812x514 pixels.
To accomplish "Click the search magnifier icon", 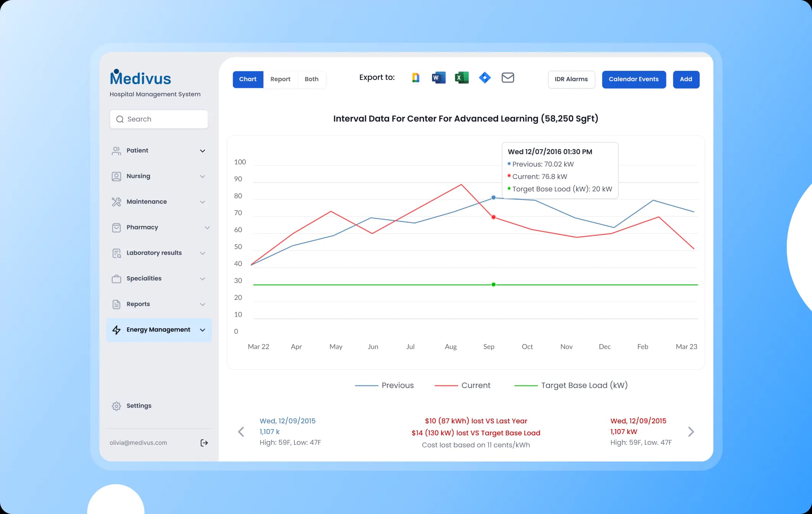I will [120, 119].
